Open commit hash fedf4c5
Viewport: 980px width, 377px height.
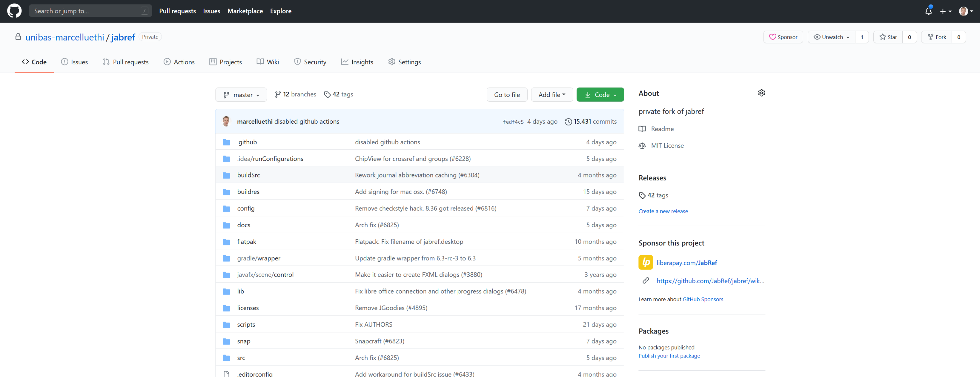[513, 122]
